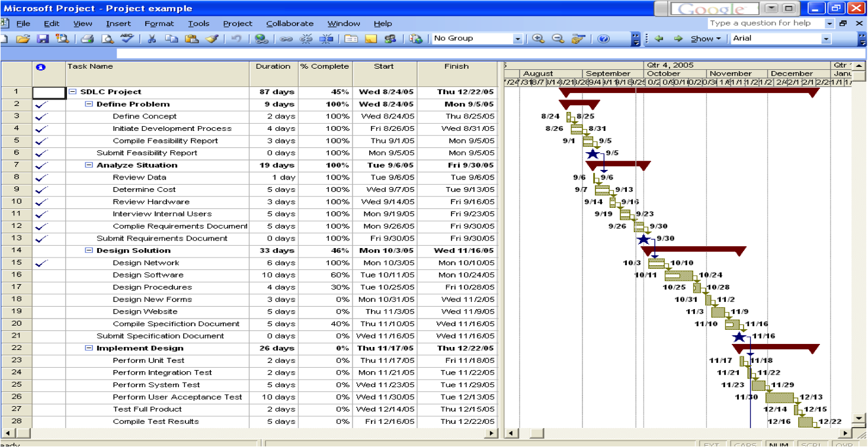Collapse the Design Solution group
Screen dimensions: 868x447
pos(89,250)
